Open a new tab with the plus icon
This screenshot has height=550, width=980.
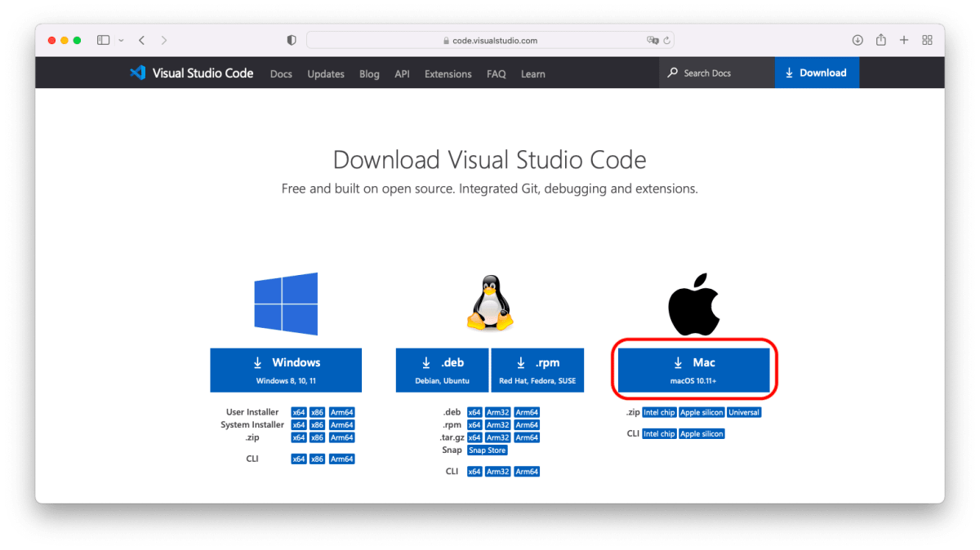tap(904, 40)
